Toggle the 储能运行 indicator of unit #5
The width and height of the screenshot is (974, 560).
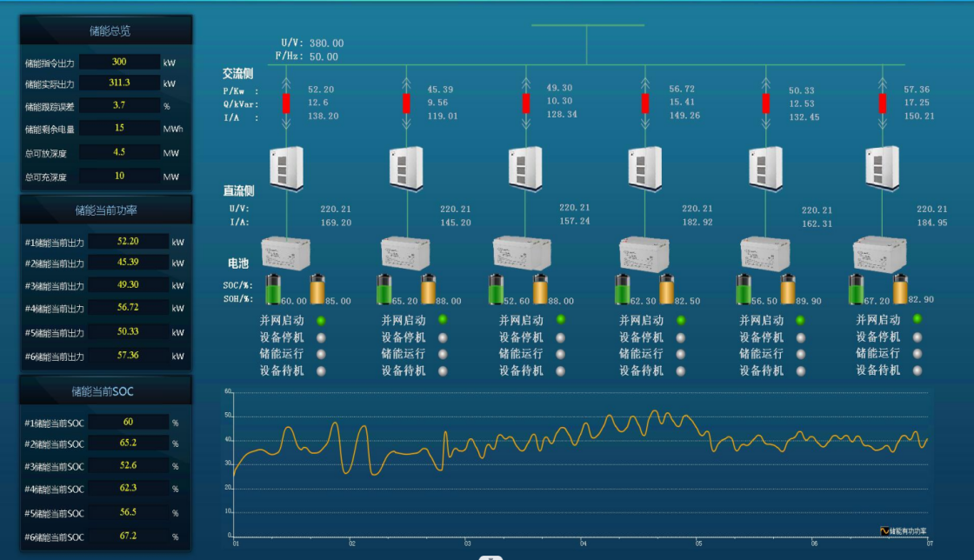(800, 354)
